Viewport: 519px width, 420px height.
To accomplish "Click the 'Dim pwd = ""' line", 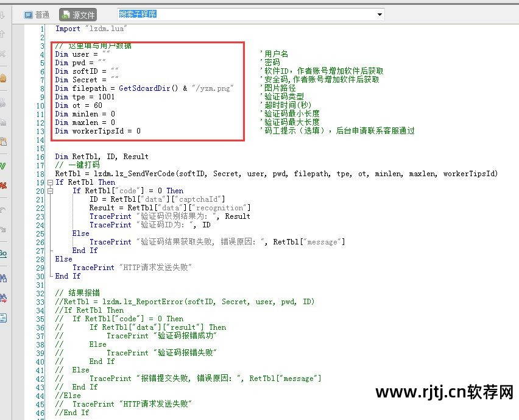I will [80, 63].
